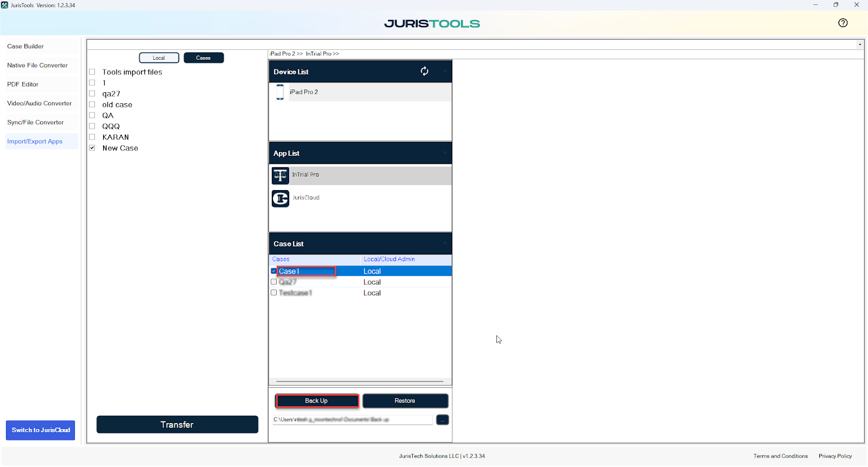Collapse the Case List panel
The width and height of the screenshot is (868, 467).
click(x=445, y=243)
